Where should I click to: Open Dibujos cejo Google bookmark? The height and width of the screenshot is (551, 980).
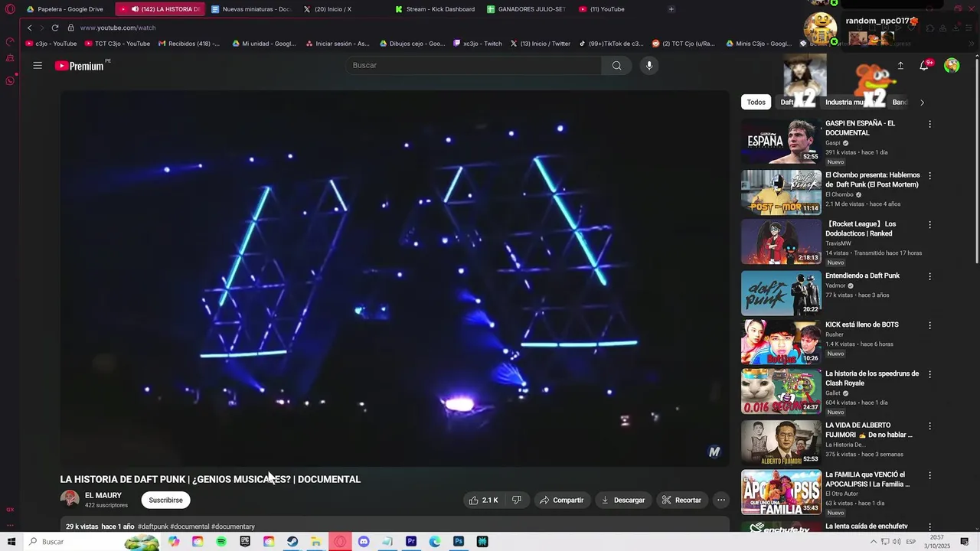click(412, 44)
